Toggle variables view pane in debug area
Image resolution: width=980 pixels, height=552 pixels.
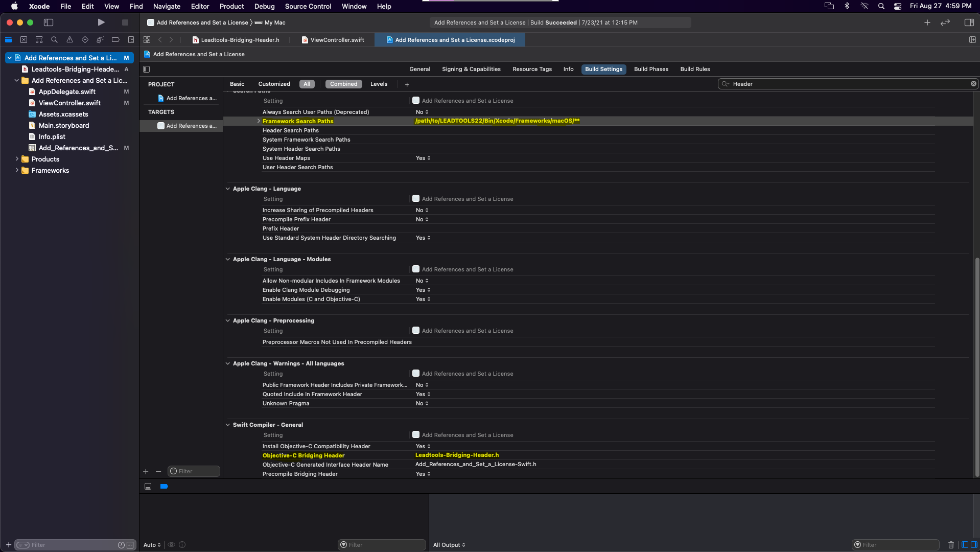[965, 545]
